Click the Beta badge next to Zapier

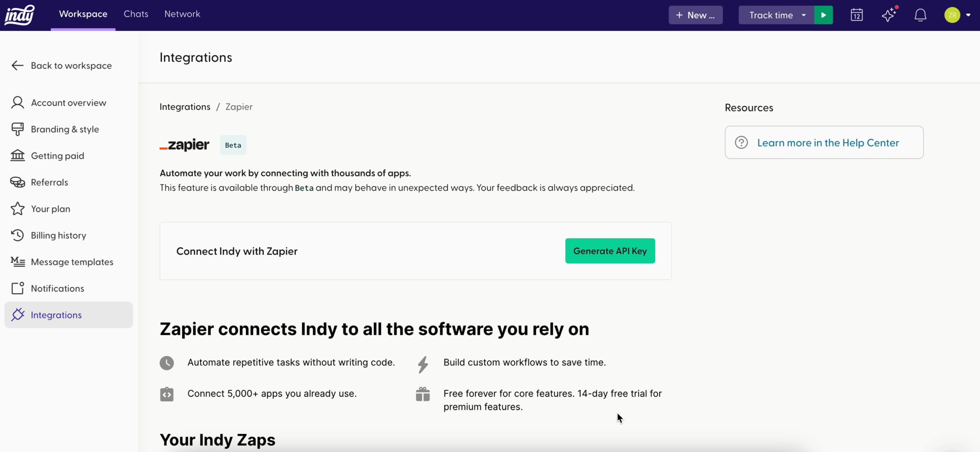(233, 145)
